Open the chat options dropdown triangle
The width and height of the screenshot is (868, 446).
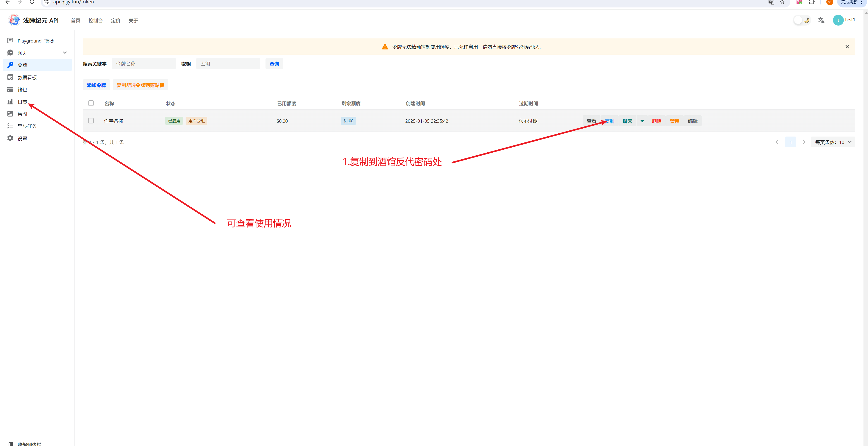pyautogui.click(x=642, y=121)
